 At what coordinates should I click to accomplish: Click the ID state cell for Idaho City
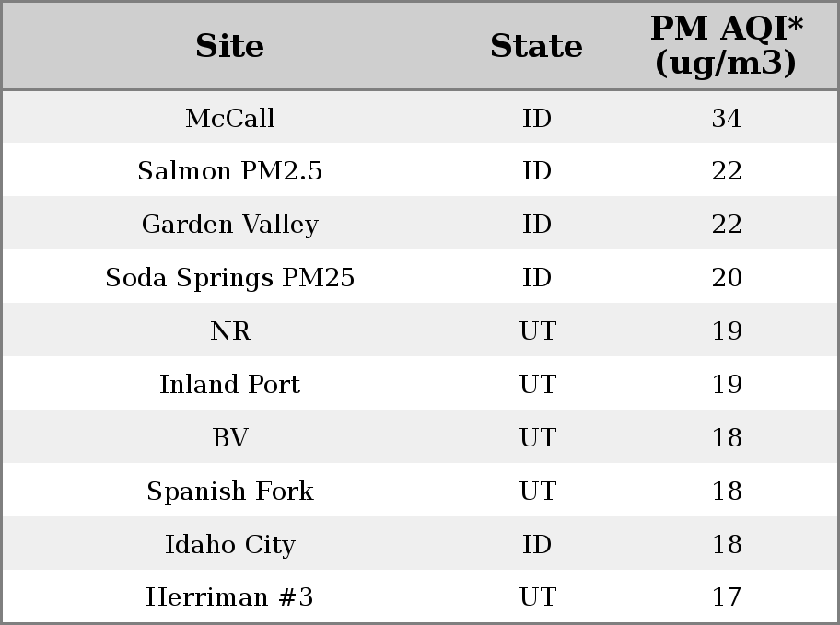[x=537, y=544]
